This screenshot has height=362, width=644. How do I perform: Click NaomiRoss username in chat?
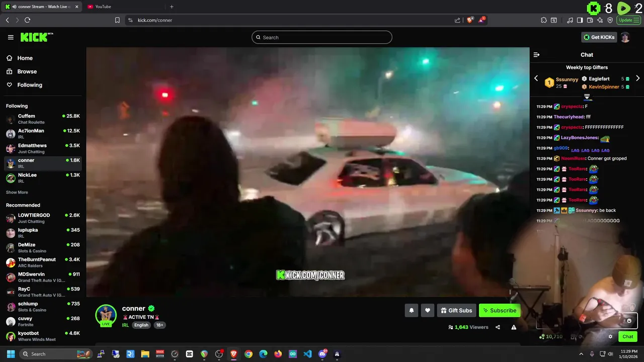click(574, 158)
